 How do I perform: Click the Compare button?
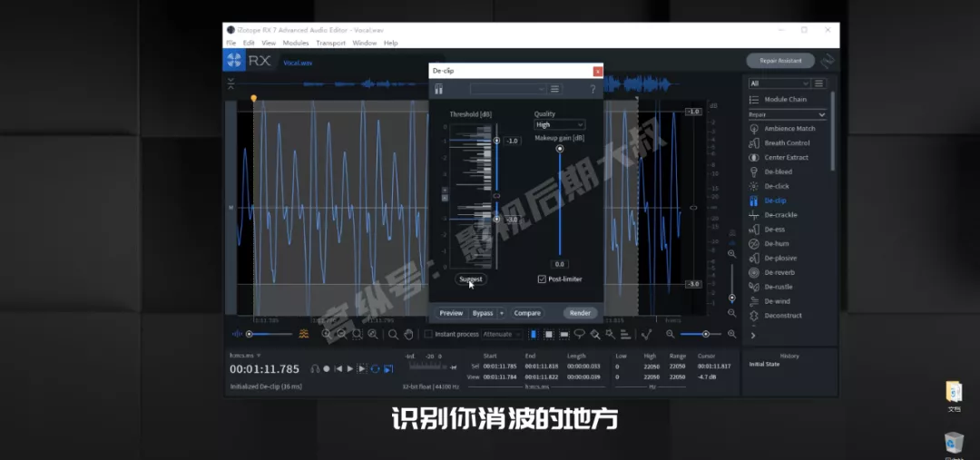(x=527, y=313)
